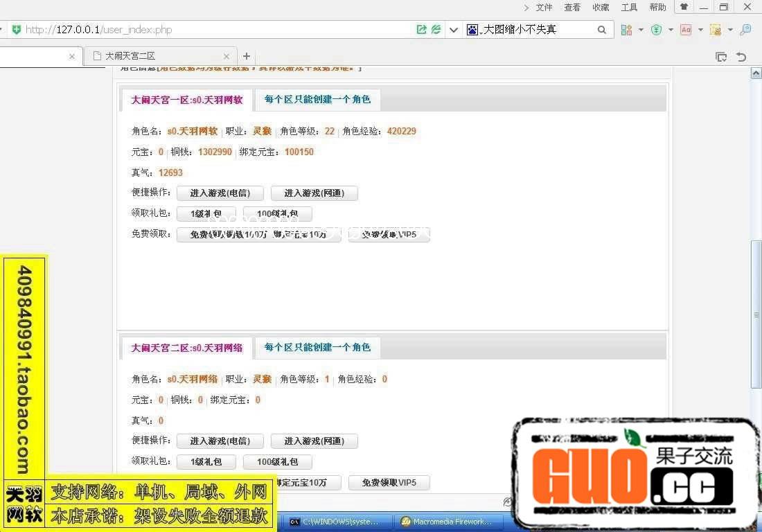Click the role level value 22

[x=330, y=131]
